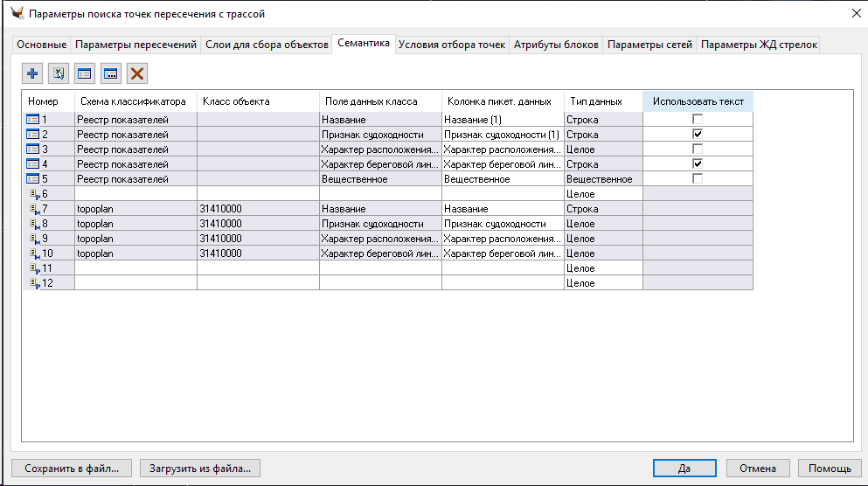Viewport: 868px width, 486px height.
Task: Click 'Использовать текст' column header
Action: coord(698,101)
